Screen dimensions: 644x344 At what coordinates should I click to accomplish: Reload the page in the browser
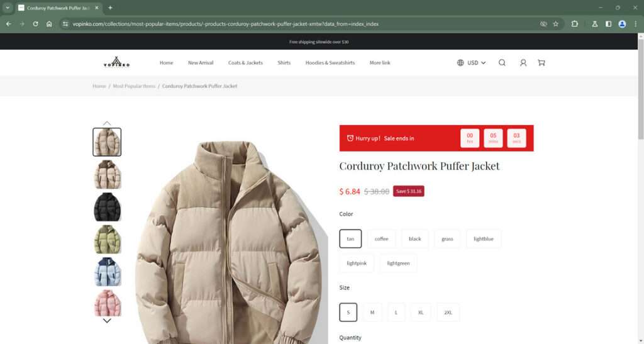point(35,24)
